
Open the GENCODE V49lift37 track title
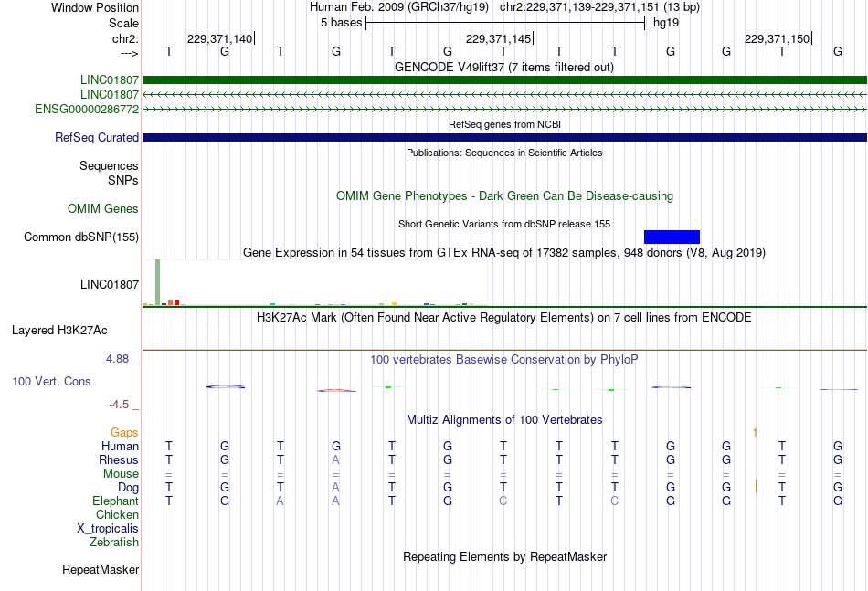[504, 67]
